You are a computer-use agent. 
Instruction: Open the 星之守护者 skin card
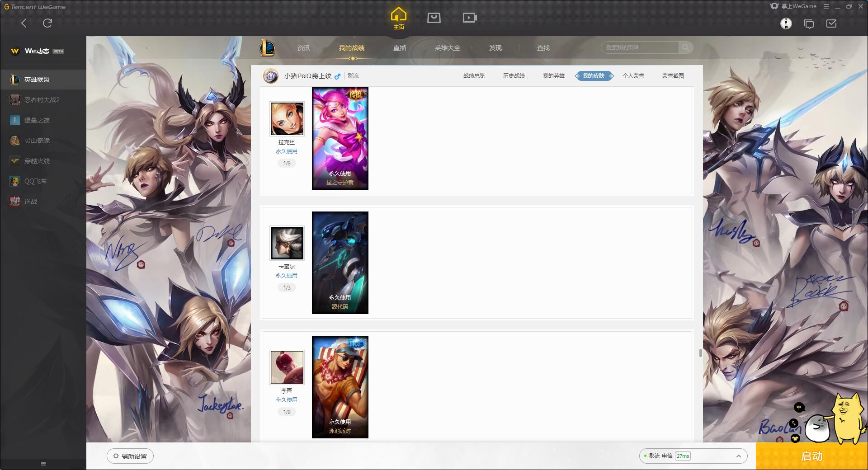coord(340,138)
